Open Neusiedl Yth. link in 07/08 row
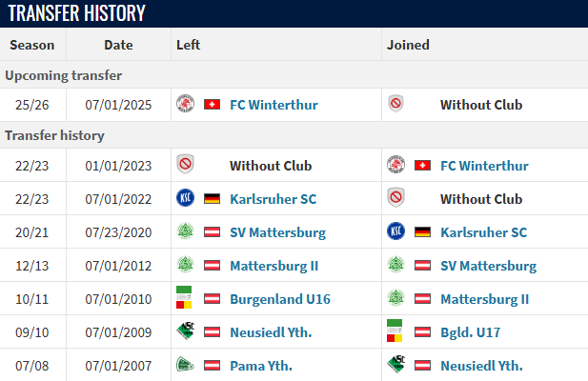This screenshot has height=381, width=588. (482, 366)
